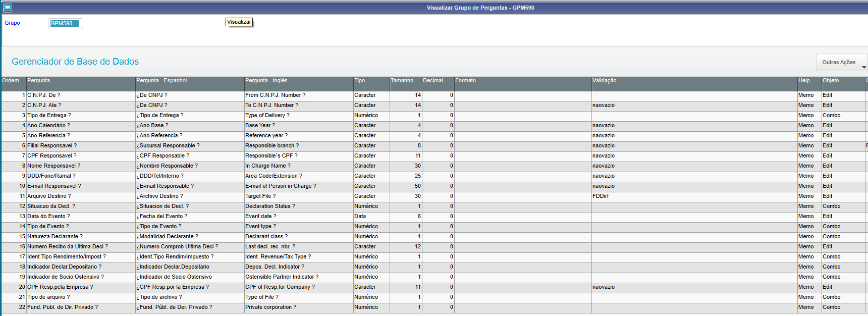The image size is (868, 316).
Task: Click cell 'Base Year ?'
Action: [299, 126]
